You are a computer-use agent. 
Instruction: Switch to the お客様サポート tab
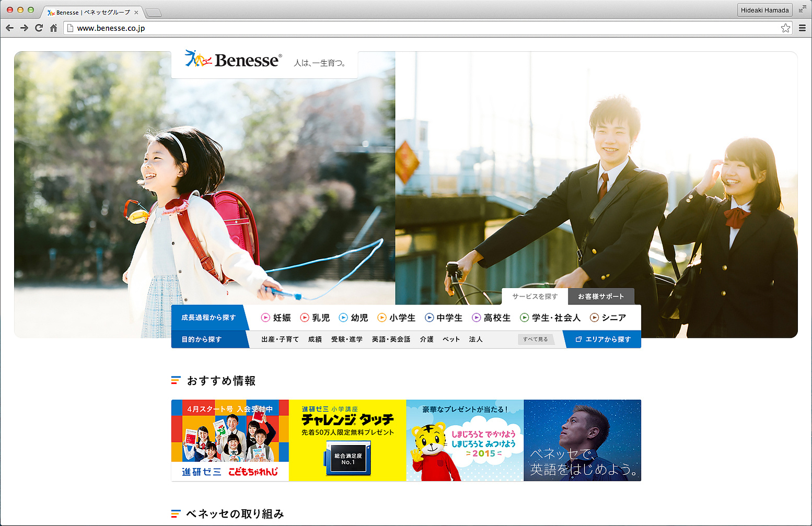(601, 296)
